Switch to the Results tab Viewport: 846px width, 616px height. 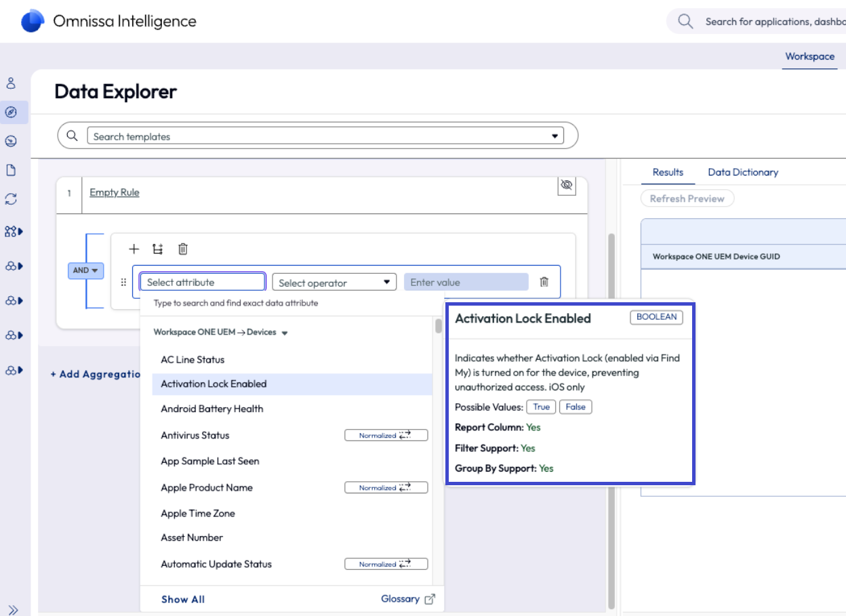coord(668,172)
